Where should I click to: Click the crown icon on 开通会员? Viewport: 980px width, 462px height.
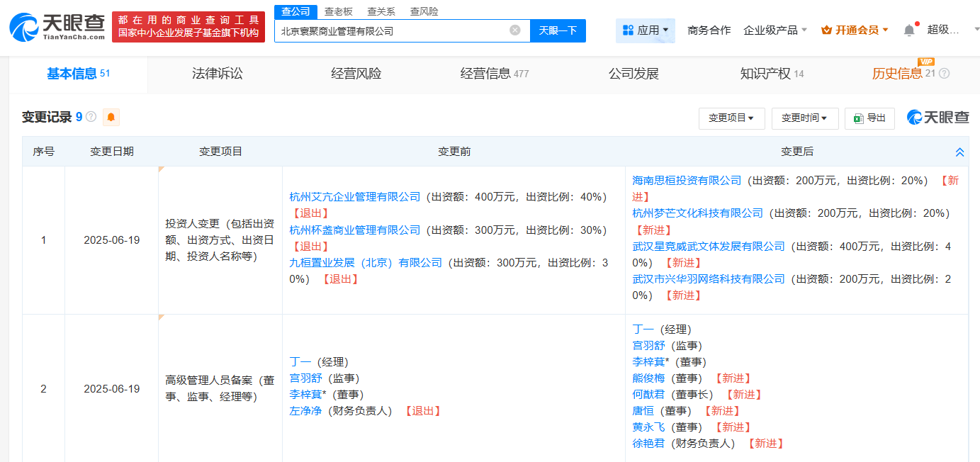coord(826,30)
